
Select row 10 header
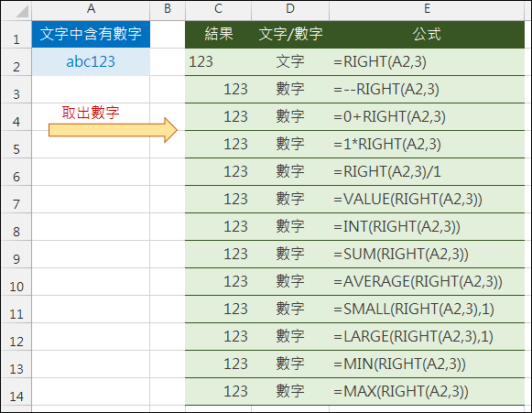[x=16, y=282]
